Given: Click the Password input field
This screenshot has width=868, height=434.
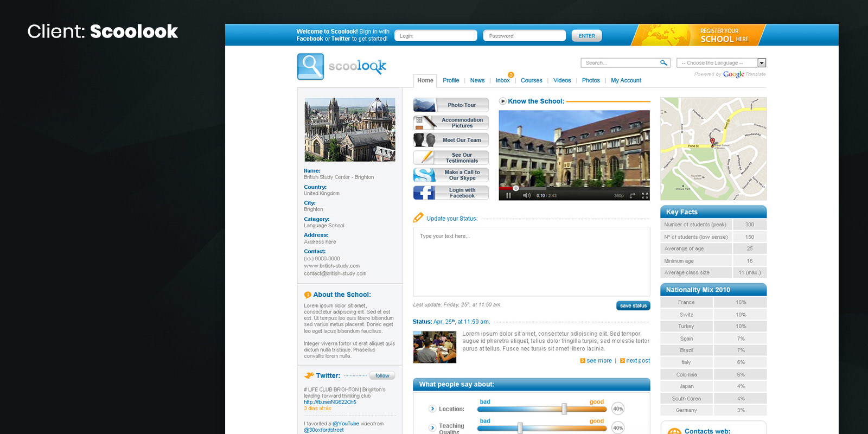Looking at the screenshot, I should click(524, 36).
